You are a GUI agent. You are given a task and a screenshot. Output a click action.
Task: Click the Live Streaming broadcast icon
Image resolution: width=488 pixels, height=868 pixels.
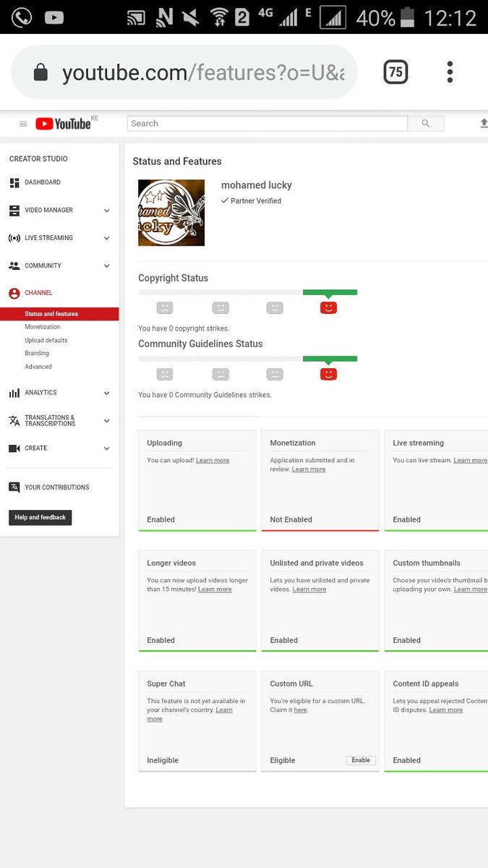tap(14, 238)
